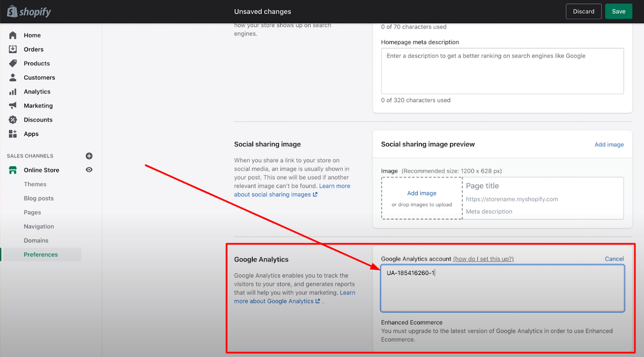This screenshot has height=357, width=644.
Task: Open Home via its house icon
Action: point(13,35)
